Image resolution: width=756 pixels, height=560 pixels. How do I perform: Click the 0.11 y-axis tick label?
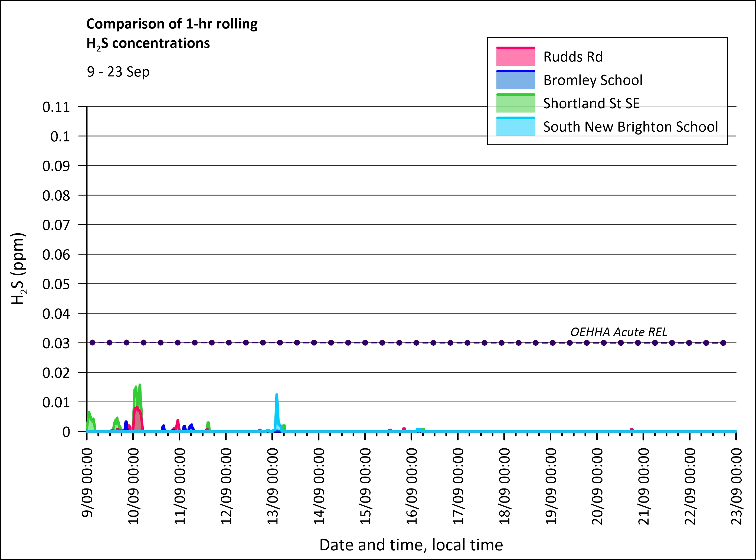coord(56,107)
